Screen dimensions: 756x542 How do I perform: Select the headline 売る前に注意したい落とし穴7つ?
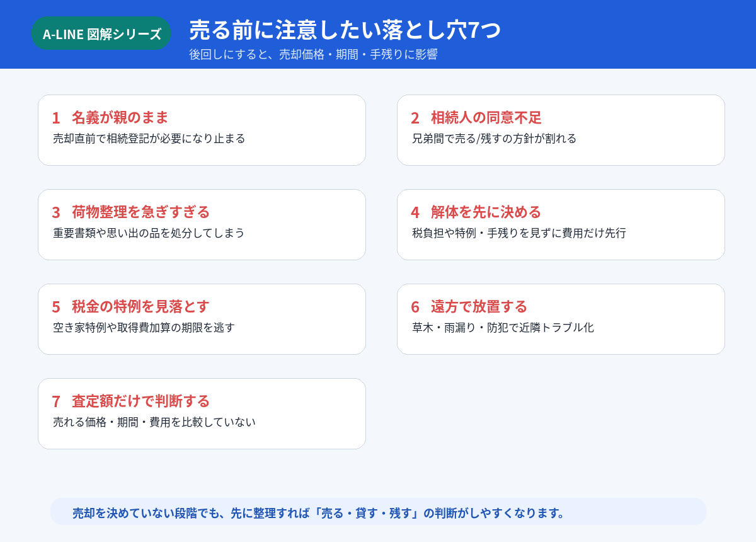coord(345,30)
